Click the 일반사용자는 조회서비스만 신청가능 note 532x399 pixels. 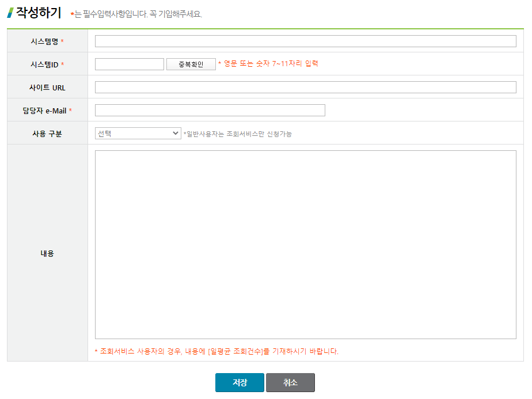(237, 134)
